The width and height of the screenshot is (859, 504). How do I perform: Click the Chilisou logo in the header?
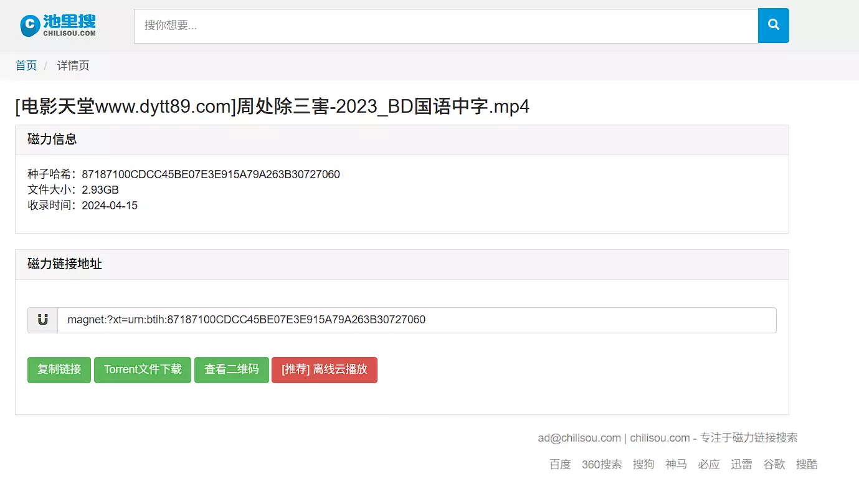[x=58, y=26]
